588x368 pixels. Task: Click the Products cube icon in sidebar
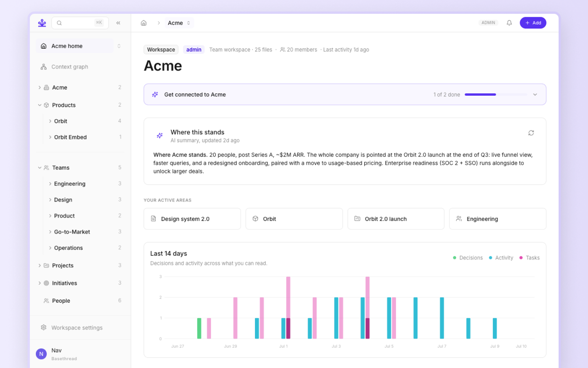[x=46, y=105]
